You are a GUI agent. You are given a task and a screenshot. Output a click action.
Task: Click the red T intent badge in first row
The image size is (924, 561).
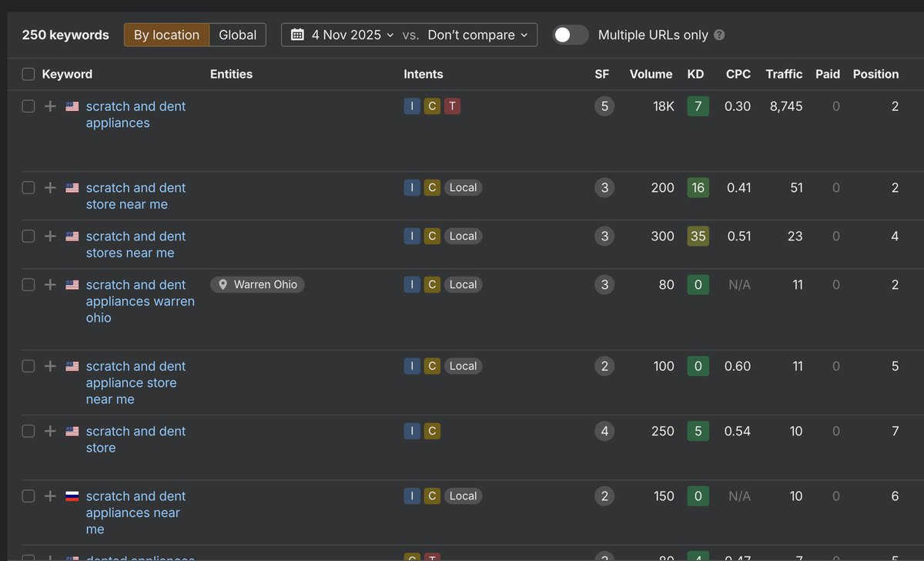(x=452, y=106)
